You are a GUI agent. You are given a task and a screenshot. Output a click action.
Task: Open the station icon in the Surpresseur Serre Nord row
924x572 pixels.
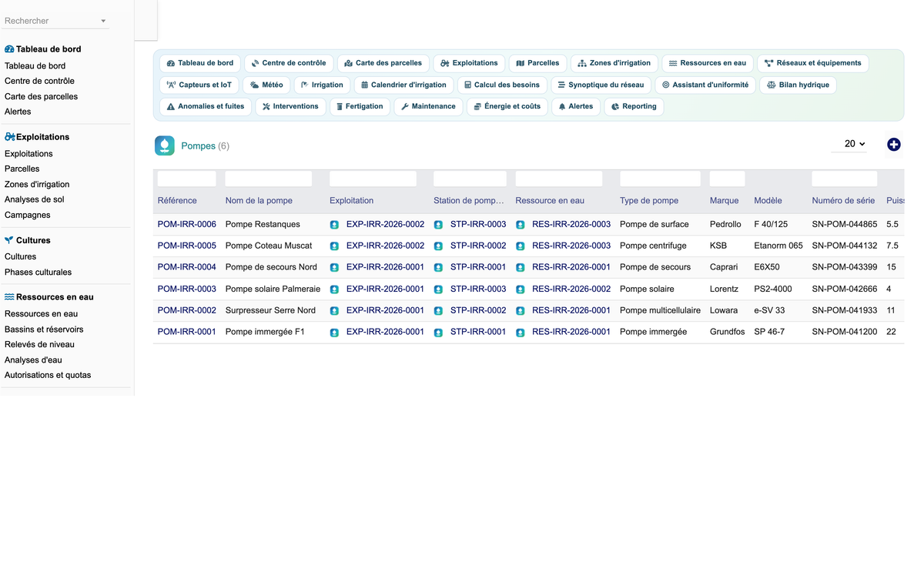click(x=438, y=311)
